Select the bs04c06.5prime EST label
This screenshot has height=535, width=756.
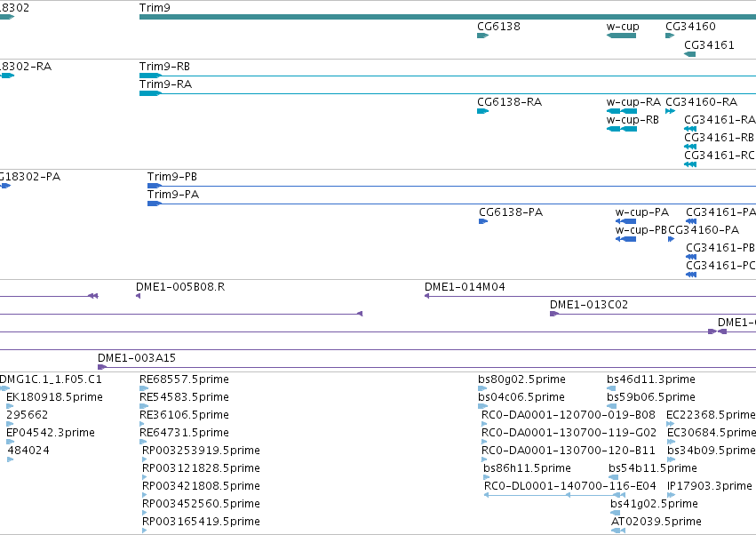[x=521, y=397]
